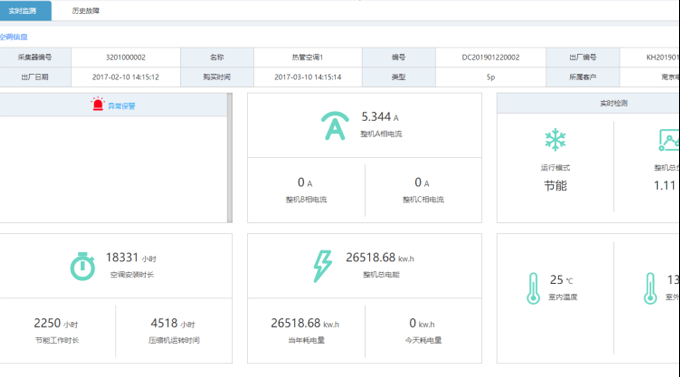The height and width of the screenshot is (377, 680).
Task: Click the 编号 header cell left of DC201901220002
Action: (x=399, y=57)
